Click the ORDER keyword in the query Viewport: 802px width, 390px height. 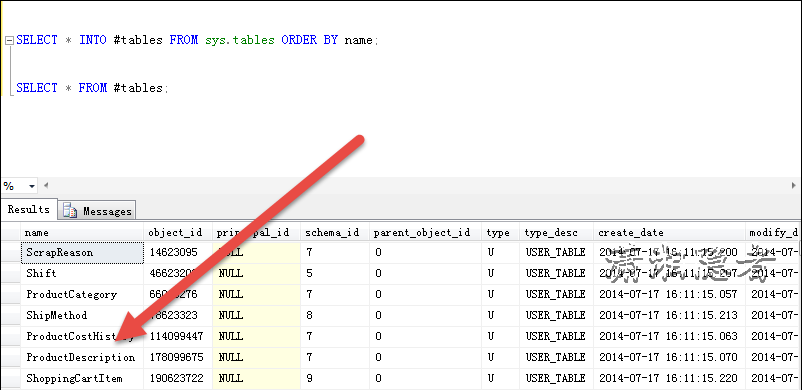[299, 40]
